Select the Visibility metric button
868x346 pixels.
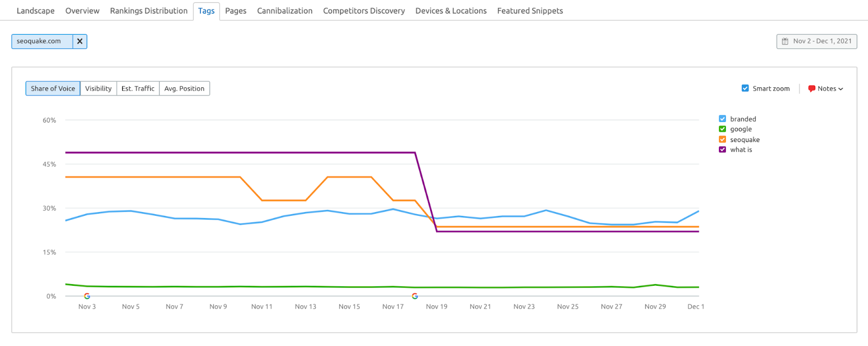[x=98, y=88]
